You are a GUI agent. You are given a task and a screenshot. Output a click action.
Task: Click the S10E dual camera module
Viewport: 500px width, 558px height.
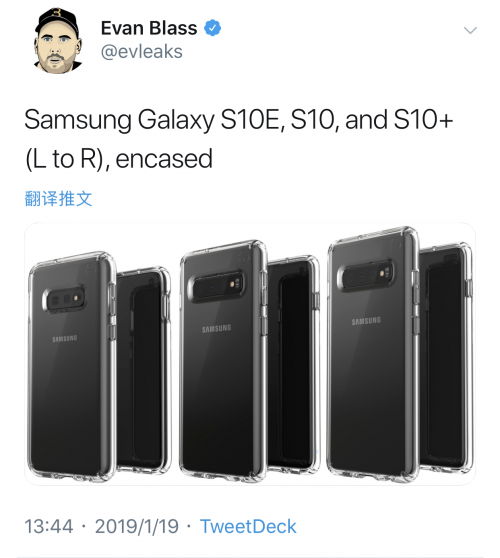pyautogui.click(x=64, y=299)
